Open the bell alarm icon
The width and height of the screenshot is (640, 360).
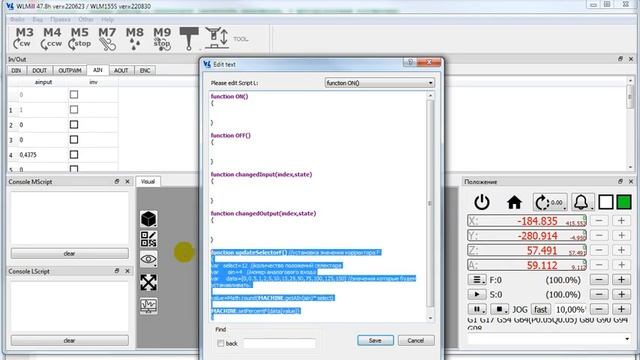(x=582, y=202)
